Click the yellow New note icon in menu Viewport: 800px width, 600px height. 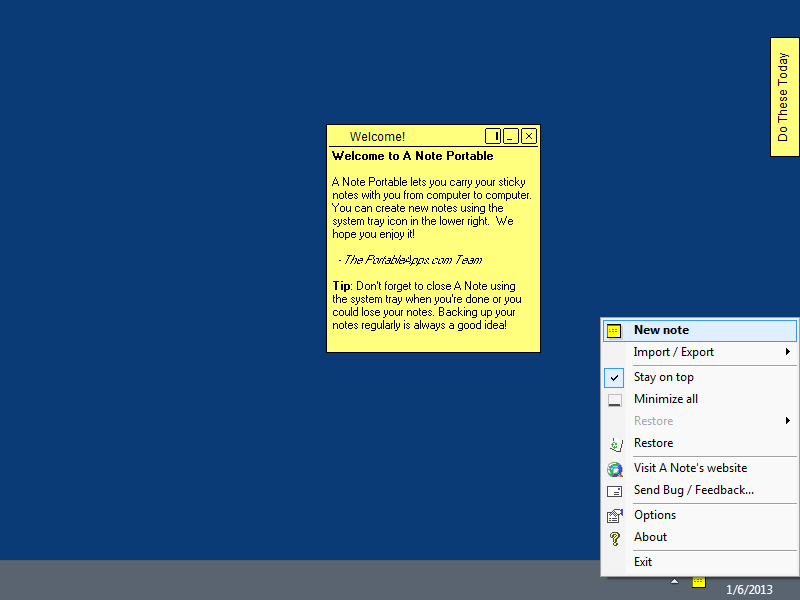coord(615,330)
